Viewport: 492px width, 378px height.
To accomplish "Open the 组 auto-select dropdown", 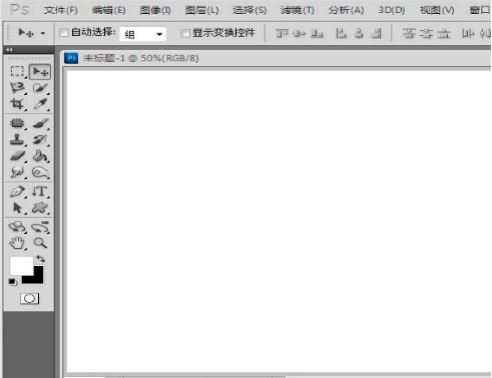I will 143,34.
